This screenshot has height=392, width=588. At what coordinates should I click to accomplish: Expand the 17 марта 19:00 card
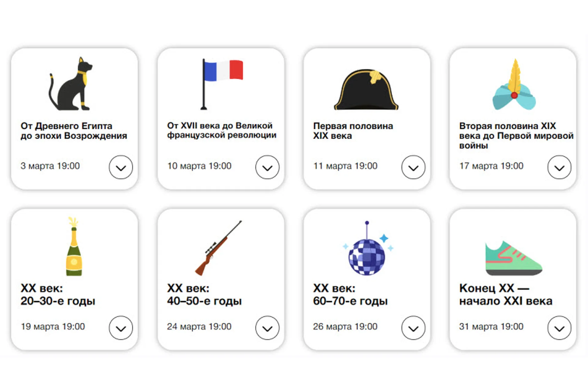pos(560,167)
